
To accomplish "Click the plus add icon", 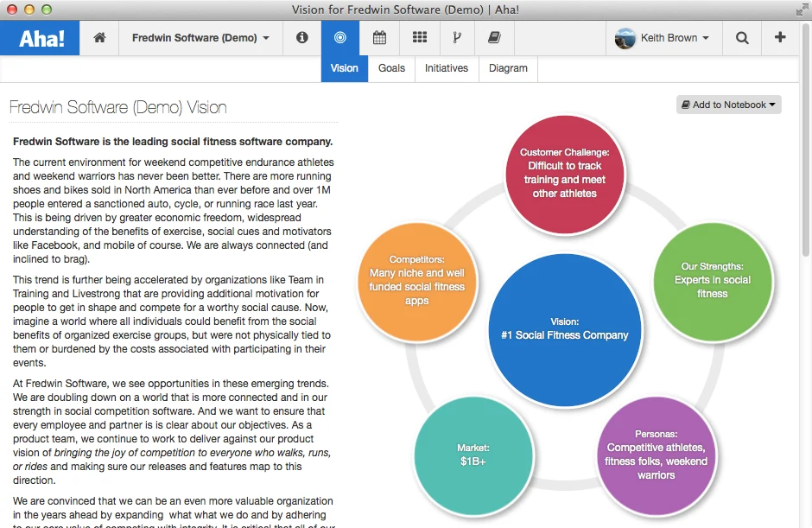I will pos(780,37).
